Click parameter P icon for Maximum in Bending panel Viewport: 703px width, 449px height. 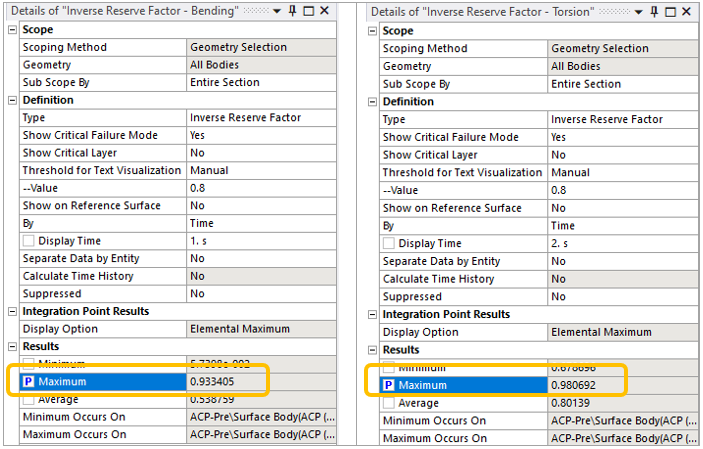[x=28, y=381]
